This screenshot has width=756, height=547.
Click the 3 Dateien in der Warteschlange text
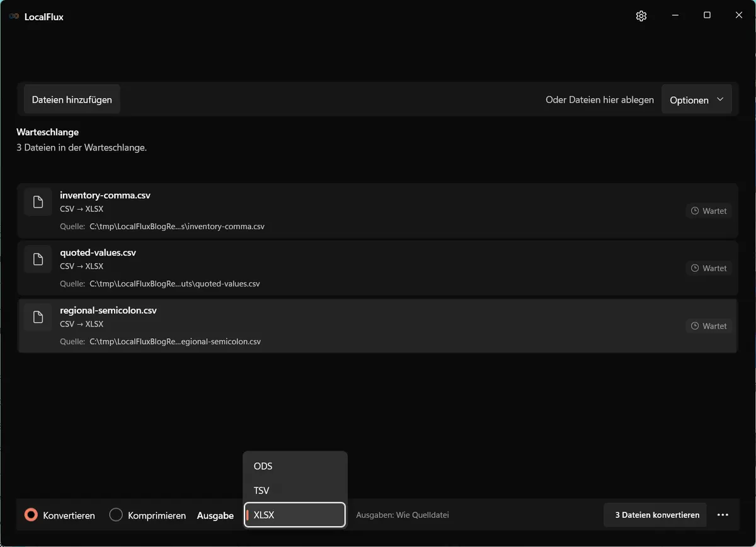point(81,148)
